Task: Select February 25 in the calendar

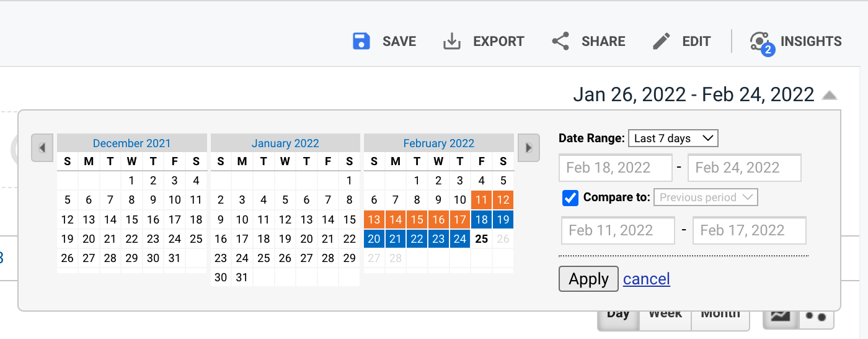Action: (482, 239)
